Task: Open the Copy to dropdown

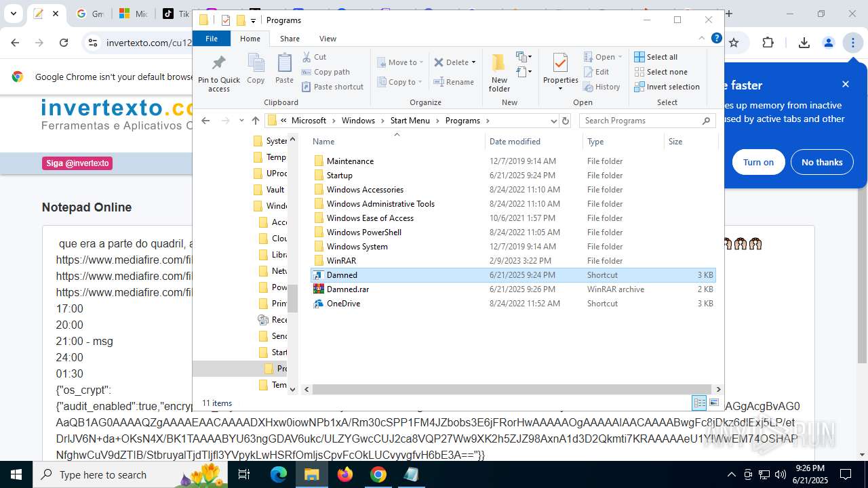Action: tap(399, 82)
